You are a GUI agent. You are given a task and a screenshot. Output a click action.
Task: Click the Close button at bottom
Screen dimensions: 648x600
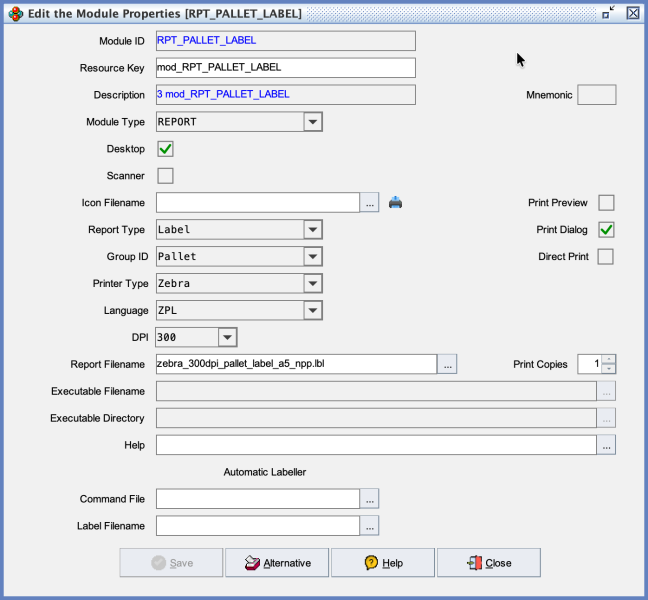(489, 563)
